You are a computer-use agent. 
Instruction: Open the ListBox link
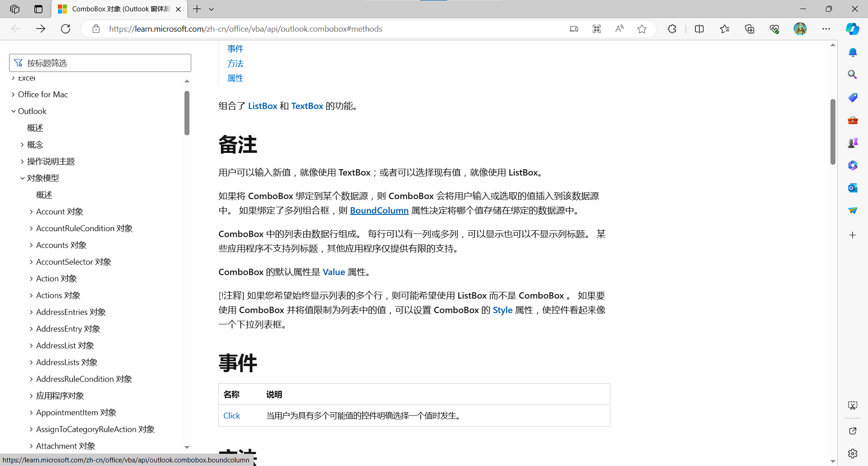pyautogui.click(x=262, y=106)
